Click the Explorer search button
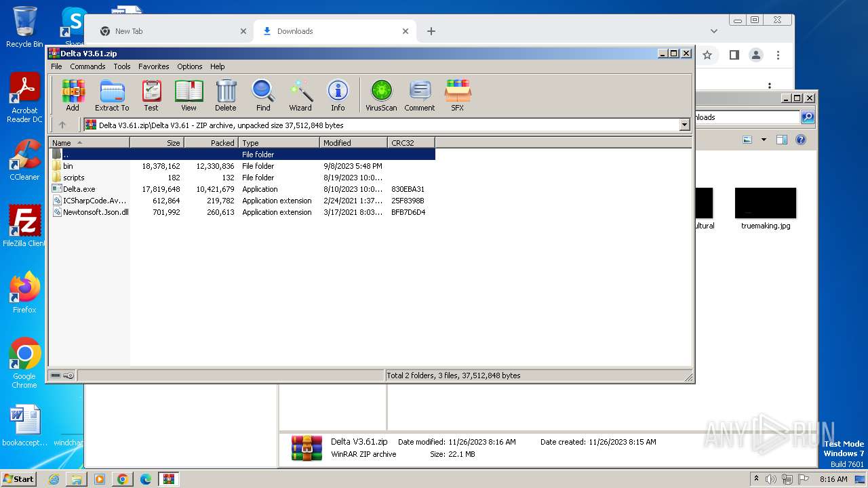Viewport: 868px width, 488px height. click(x=808, y=117)
